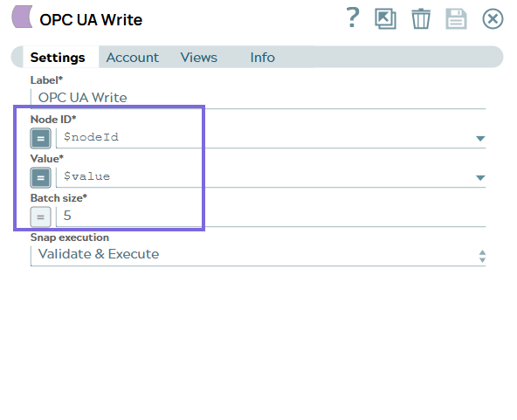Expand the Value suggestion dropdown
This screenshot has width=517, height=420.
pos(480,178)
